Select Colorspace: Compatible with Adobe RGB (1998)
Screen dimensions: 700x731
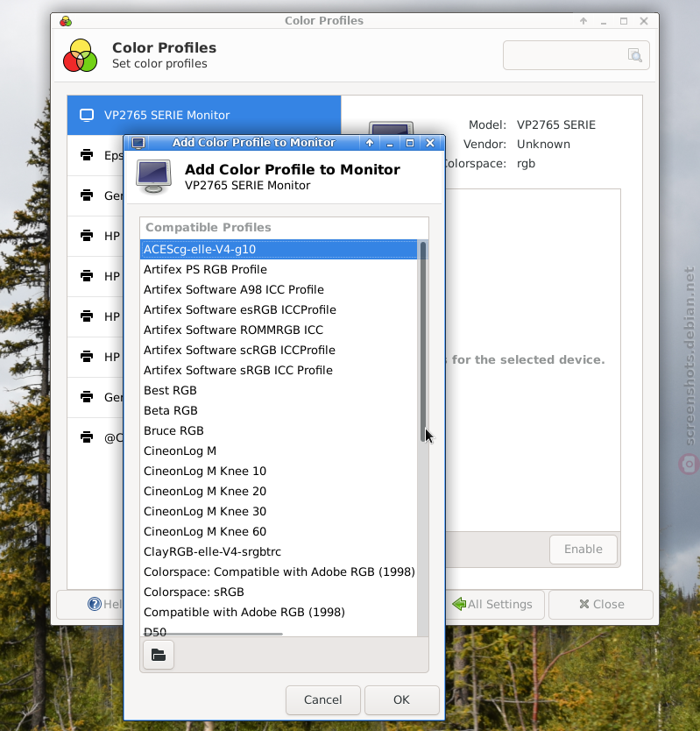tap(279, 571)
